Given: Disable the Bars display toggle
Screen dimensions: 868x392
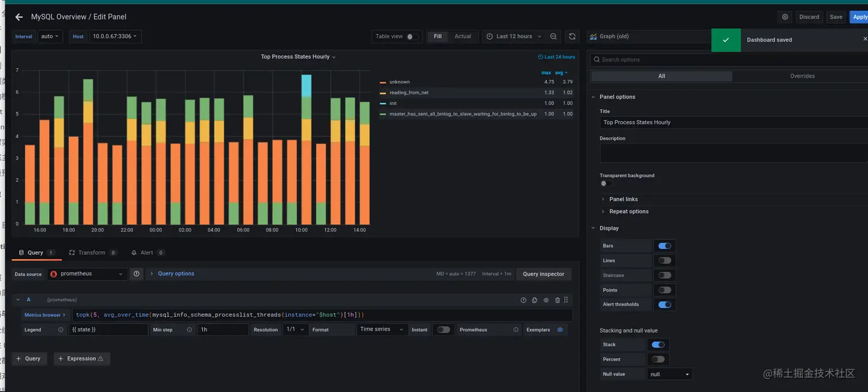Looking at the screenshot, I should [665, 246].
